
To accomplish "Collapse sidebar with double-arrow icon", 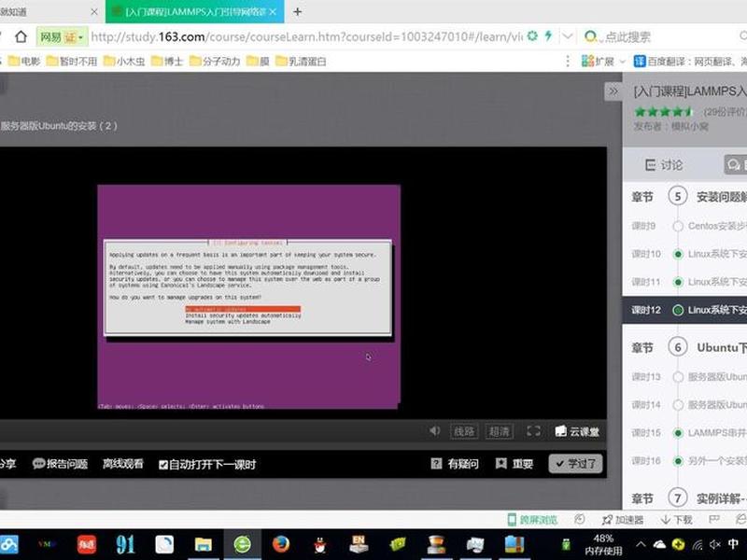I will click(x=613, y=91).
